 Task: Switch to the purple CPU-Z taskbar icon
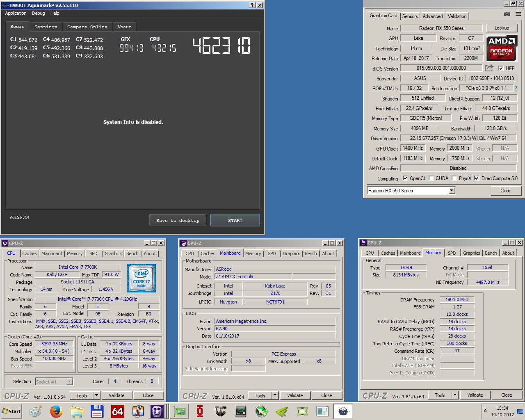(157, 411)
